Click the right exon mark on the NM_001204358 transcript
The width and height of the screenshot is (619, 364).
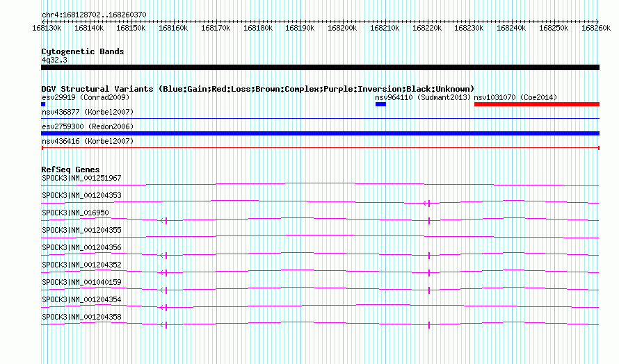429,325
